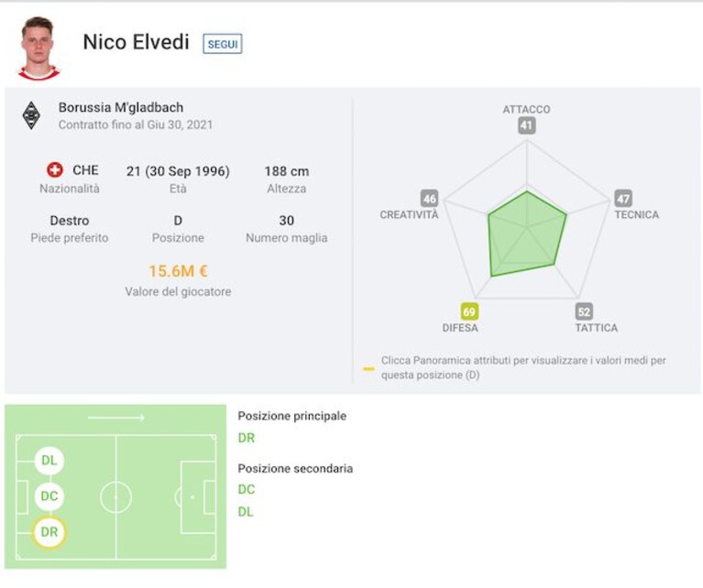
Task: Click the Panoramica attributi hint text
Action: (x=523, y=367)
